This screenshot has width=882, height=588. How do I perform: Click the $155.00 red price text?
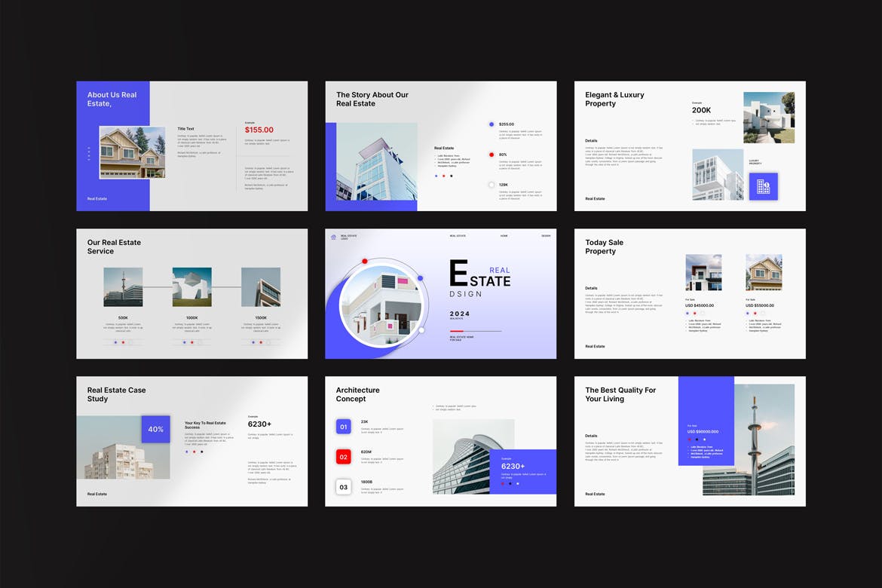tap(259, 130)
